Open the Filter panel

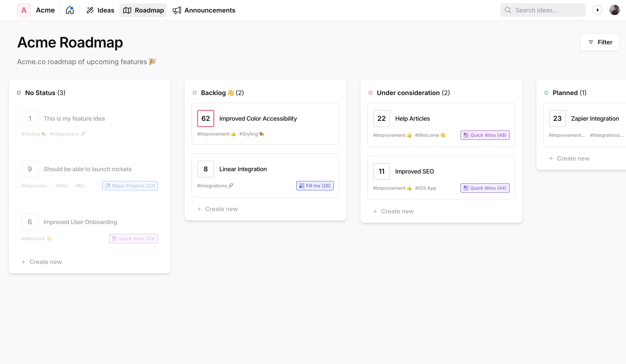click(x=600, y=42)
